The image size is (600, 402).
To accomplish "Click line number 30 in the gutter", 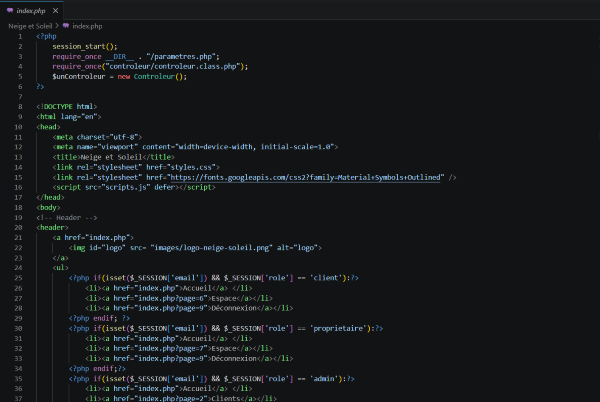I will point(18,329).
